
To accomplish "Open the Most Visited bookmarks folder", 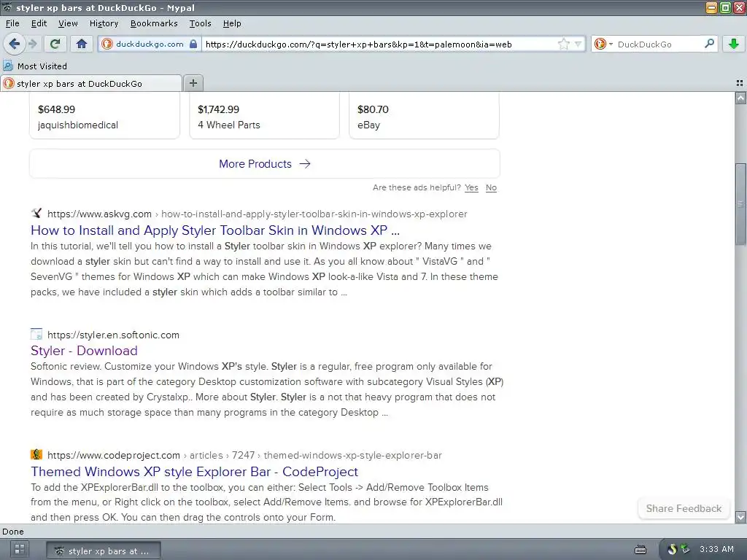I will (35, 66).
